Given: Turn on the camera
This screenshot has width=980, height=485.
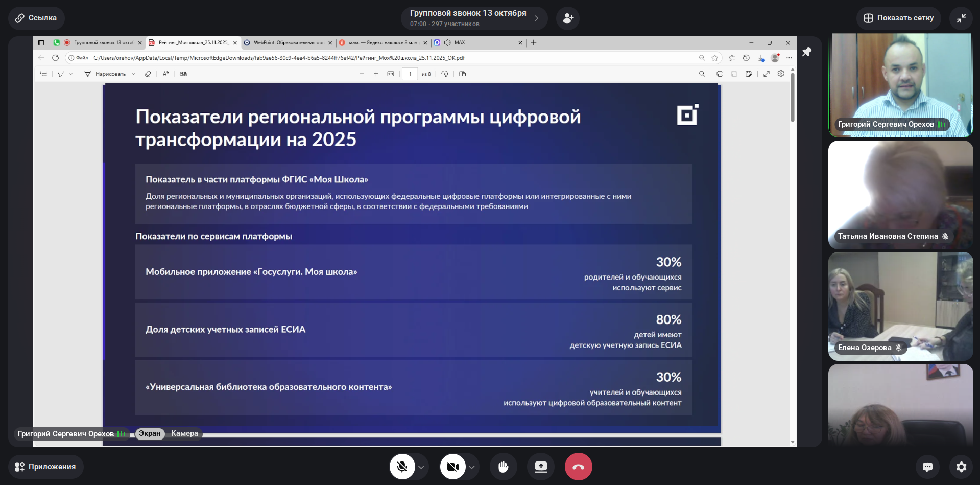Looking at the screenshot, I should pos(452,467).
